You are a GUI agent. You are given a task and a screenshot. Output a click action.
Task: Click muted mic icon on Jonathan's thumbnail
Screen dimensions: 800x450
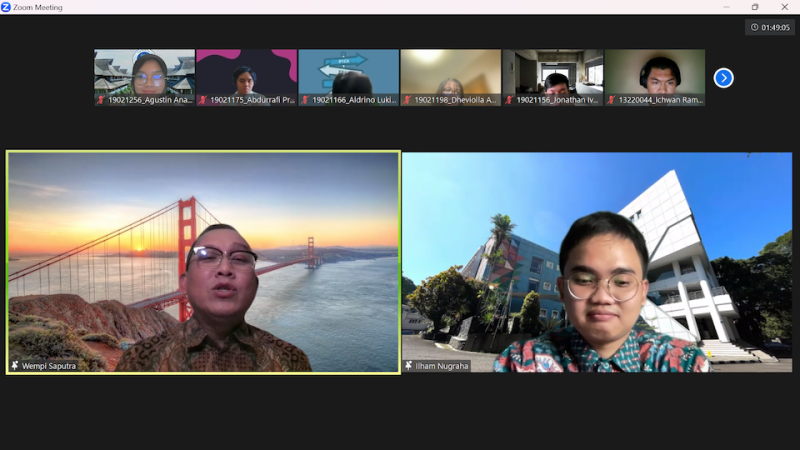pyautogui.click(x=509, y=100)
